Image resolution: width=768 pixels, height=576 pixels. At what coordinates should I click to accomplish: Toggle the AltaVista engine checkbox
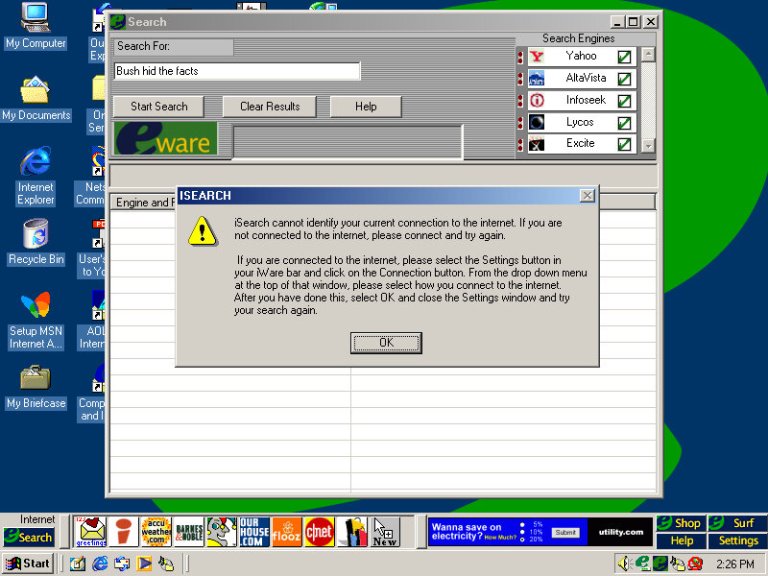click(x=624, y=79)
